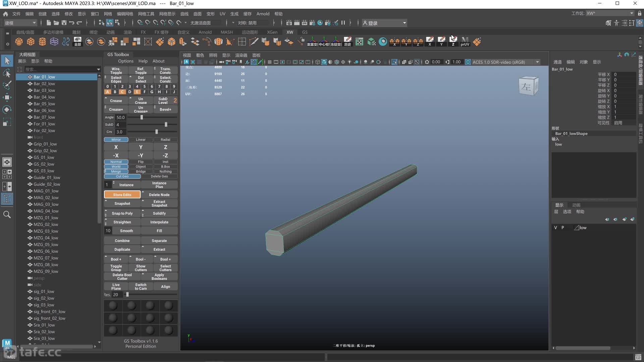The width and height of the screenshot is (644, 362).
Task: Click the viewport gamma value field 1.00
Action: pyautogui.click(x=457, y=62)
